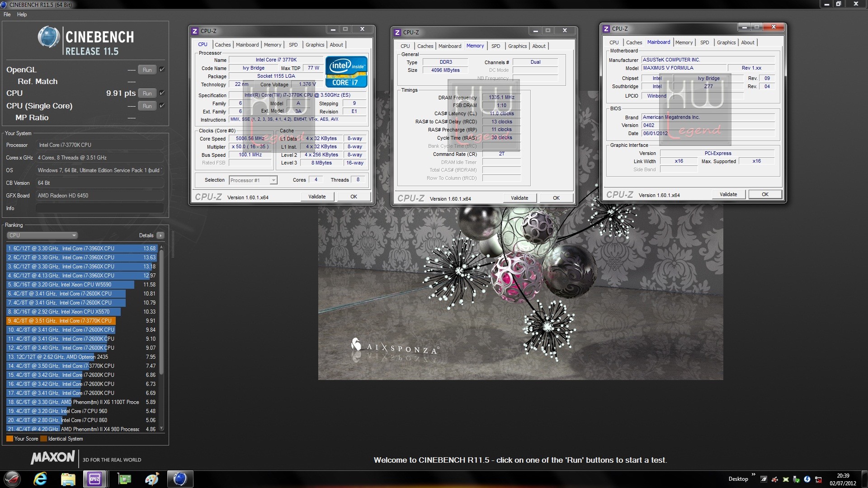Click the Identical System legend swatch
The image size is (868, 488).
point(43,439)
